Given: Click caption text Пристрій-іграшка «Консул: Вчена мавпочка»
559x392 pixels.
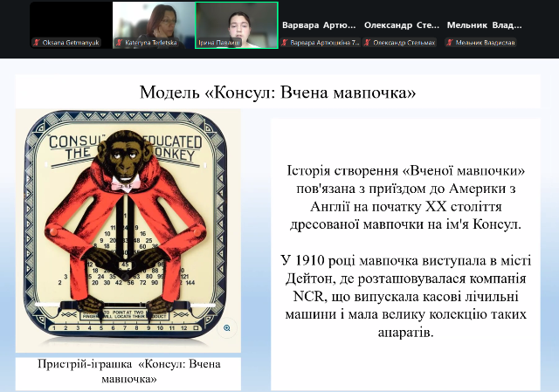Looking at the screenshot, I should (128, 371).
